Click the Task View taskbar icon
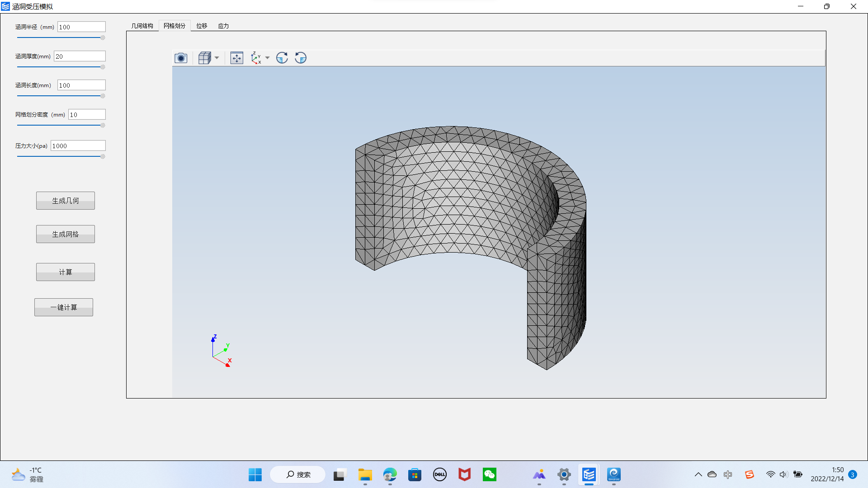Image resolution: width=868 pixels, height=488 pixels. [340, 474]
